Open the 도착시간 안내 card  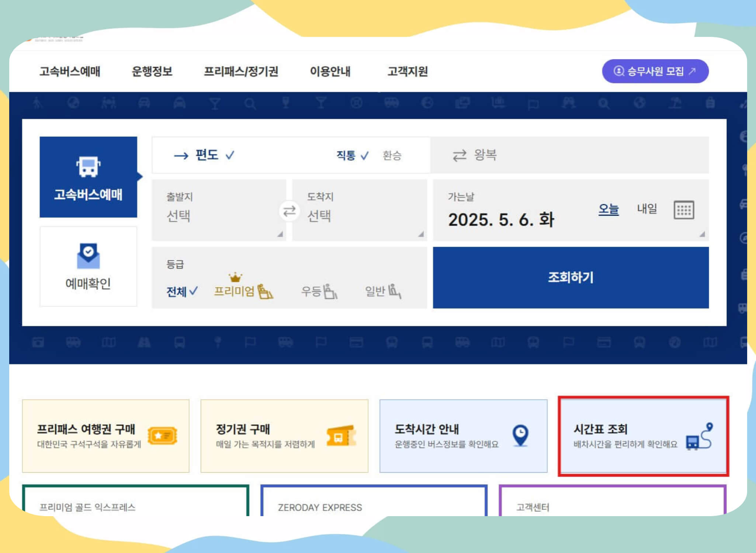point(464,436)
